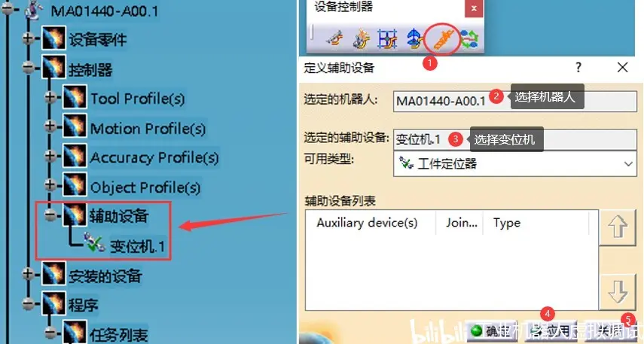Viewport: 644px width, 344px height.
Task: Collapse the 辅助设备 tree node
Action: point(50,214)
